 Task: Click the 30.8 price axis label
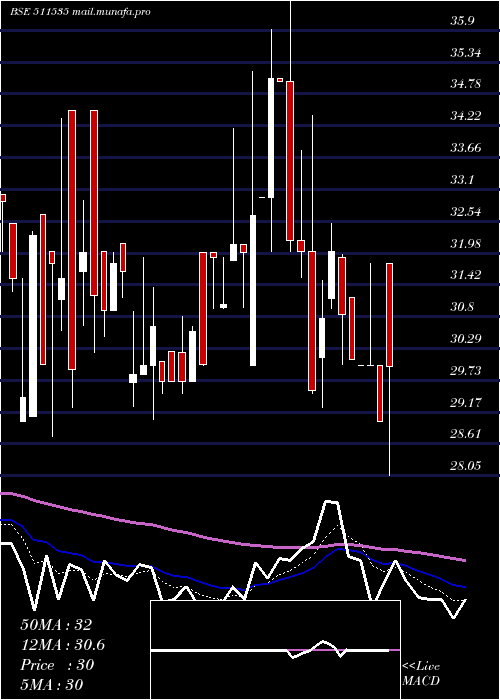click(462, 307)
